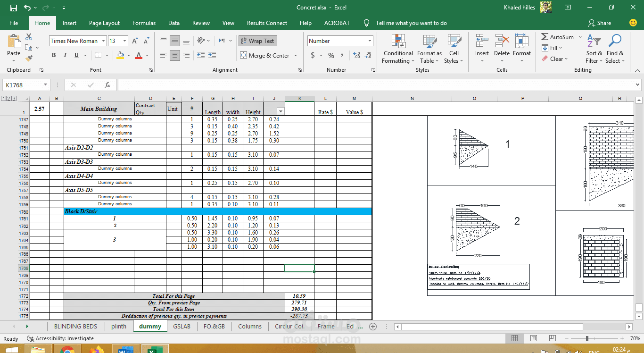
Task: Open the BLINDING BEDS sheet tab
Action: 75,326
